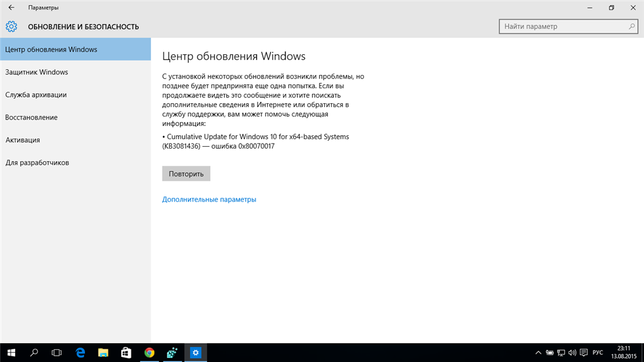
Task: Open the teal app icon next to Chrome
Action: (x=172, y=353)
